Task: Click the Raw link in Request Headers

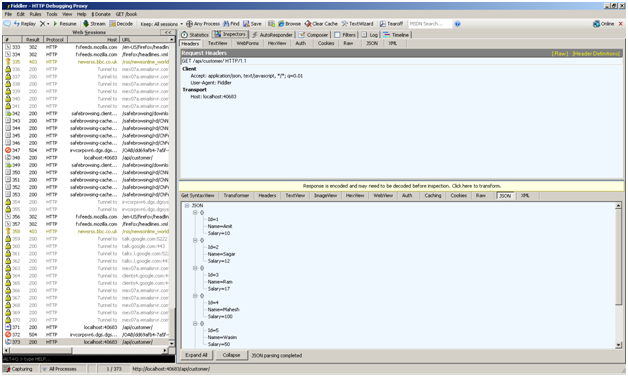Action: [560, 53]
